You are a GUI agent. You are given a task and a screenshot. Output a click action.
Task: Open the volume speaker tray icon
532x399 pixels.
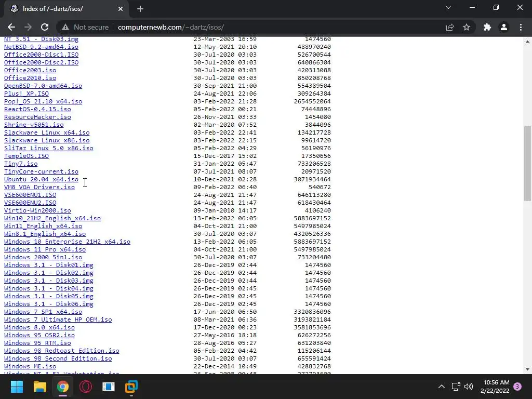[469, 387]
